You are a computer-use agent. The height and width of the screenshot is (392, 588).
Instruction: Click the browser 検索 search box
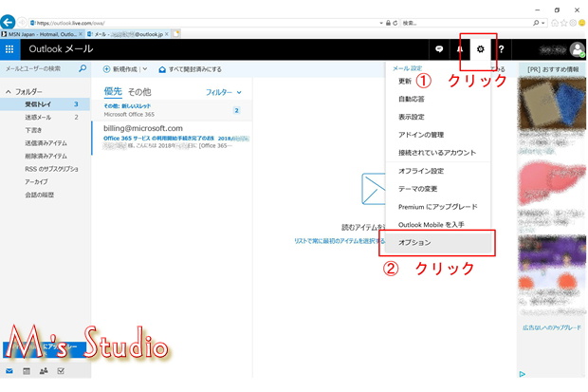[x=466, y=23]
